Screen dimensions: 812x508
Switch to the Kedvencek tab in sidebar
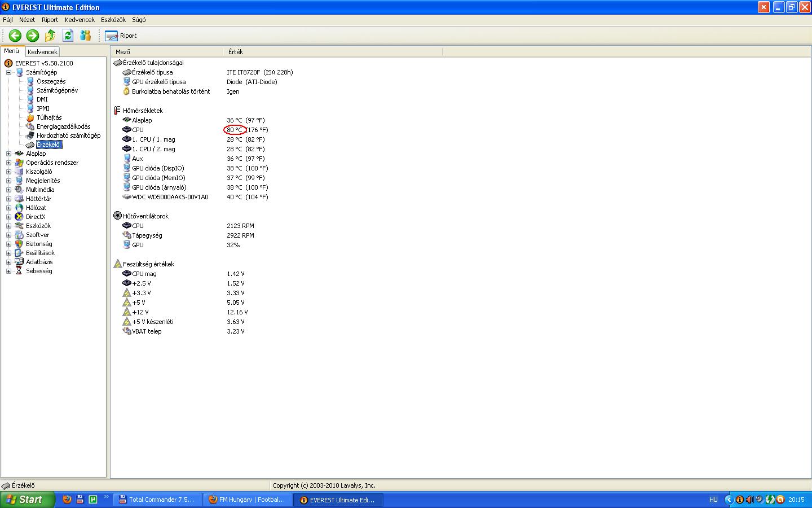point(42,51)
